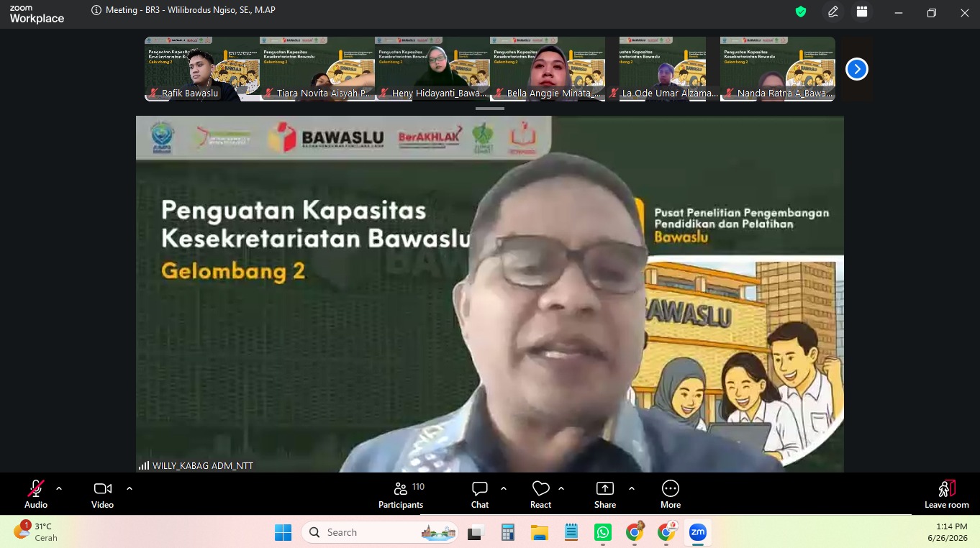
Task: Expand the reactions chevron beside React
Action: coord(561,488)
